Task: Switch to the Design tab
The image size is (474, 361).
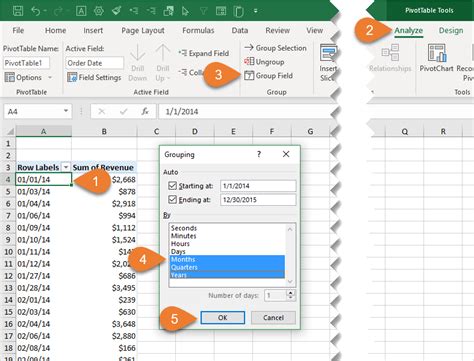Action: (451, 30)
